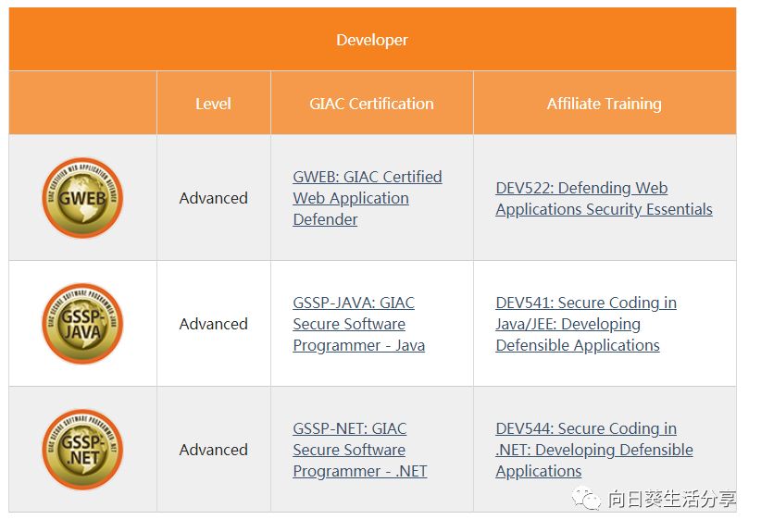This screenshot has width=761, height=532.
Task: Open GSSP-NET: GIAC Secure Software Programmer link
Action: click(x=359, y=450)
